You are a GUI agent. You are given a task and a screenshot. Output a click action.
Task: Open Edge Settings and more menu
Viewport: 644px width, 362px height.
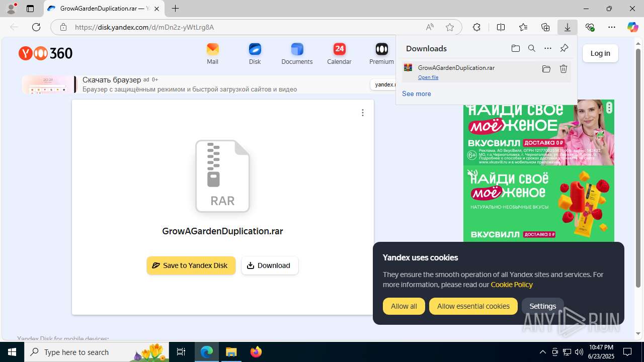pos(612,27)
